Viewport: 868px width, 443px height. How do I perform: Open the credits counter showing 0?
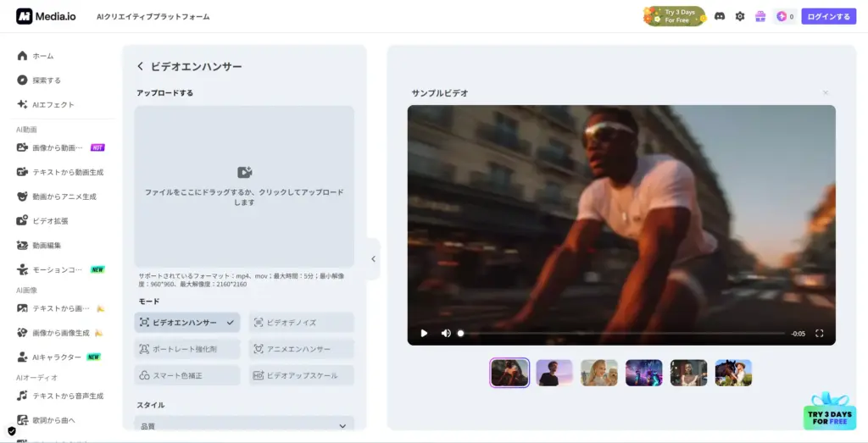click(x=786, y=17)
